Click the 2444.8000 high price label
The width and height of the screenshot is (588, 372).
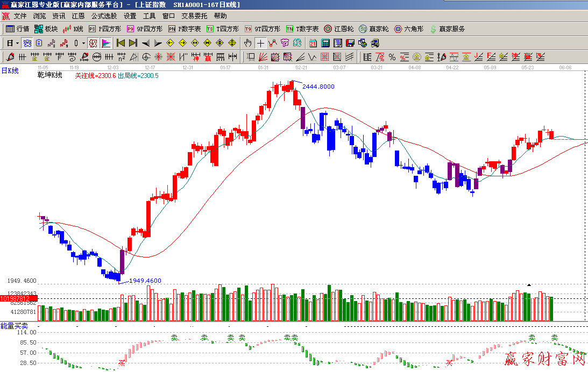318,87
